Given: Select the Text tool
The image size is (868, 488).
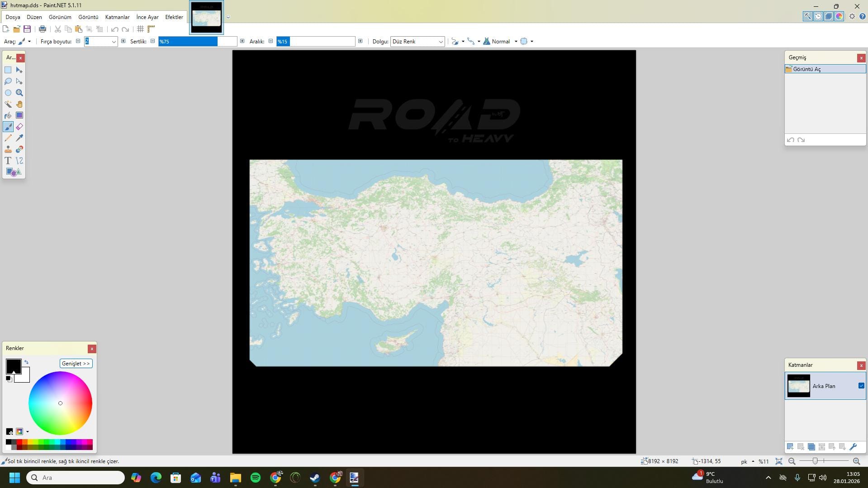Looking at the screenshot, I should (8, 161).
